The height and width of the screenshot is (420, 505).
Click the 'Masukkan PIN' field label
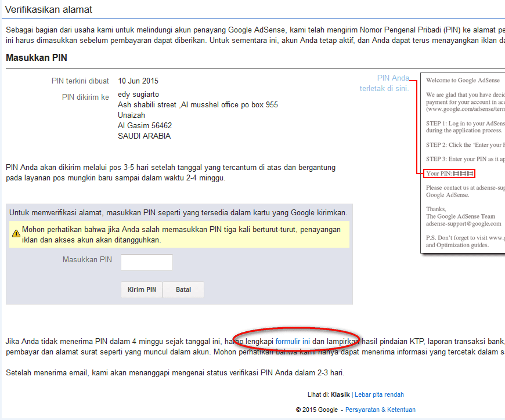point(87,260)
